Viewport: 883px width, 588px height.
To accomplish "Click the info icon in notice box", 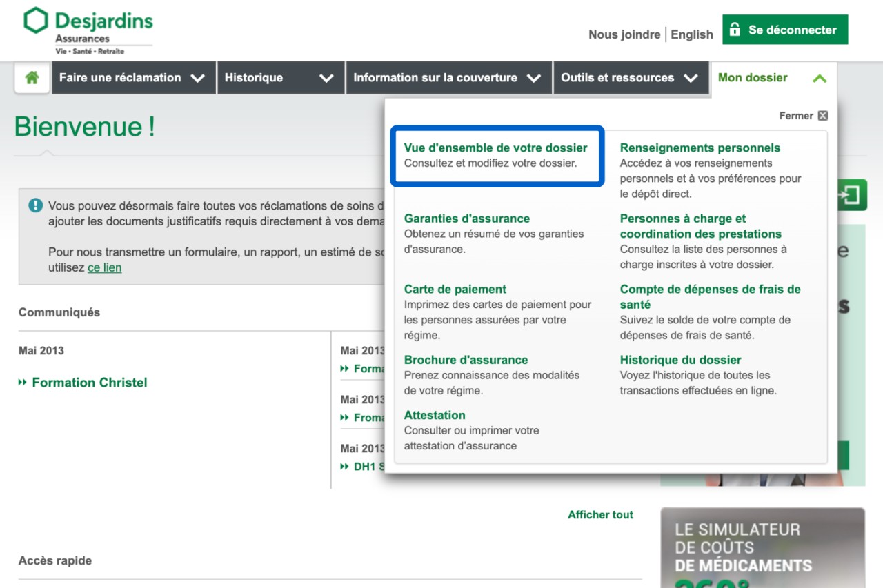I will (x=35, y=205).
